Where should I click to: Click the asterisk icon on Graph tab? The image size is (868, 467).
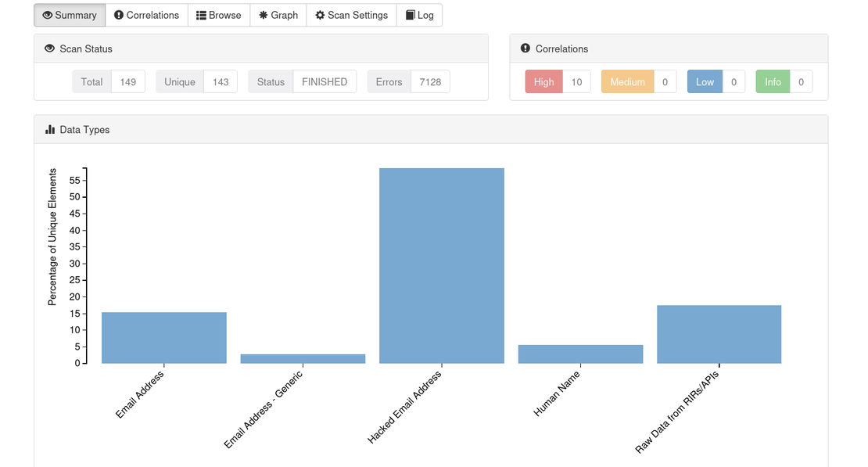tap(264, 15)
